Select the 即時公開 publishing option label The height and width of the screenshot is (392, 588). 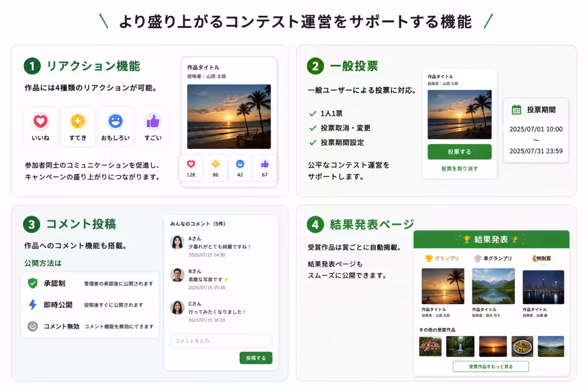pyautogui.click(x=58, y=305)
